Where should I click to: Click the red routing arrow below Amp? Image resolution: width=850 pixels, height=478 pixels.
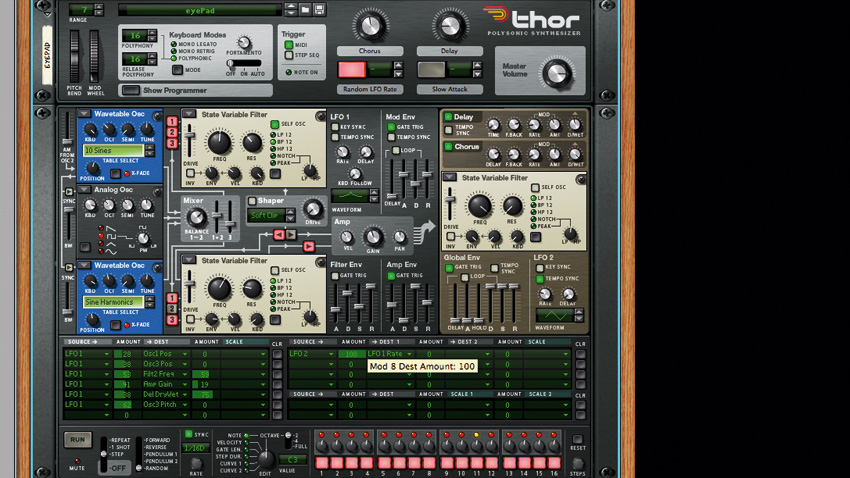[x=308, y=247]
